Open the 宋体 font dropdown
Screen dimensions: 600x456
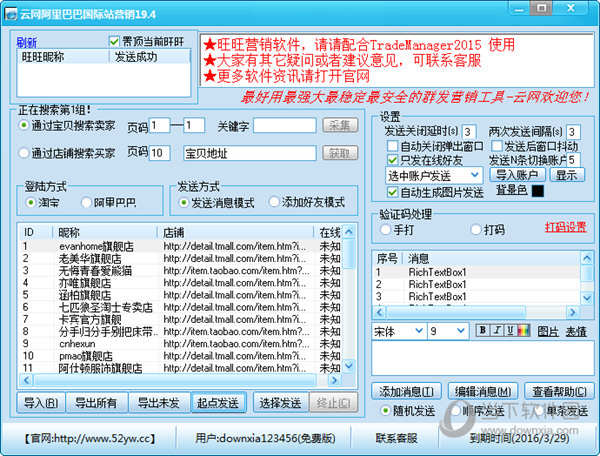tap(398, 331)
